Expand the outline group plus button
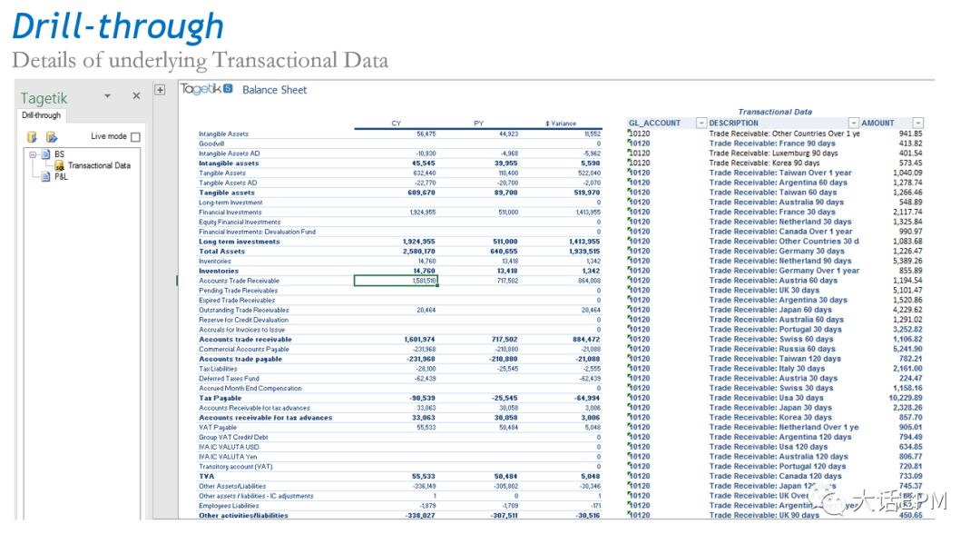Screen dimensions: 980x544 pos(161,90)
